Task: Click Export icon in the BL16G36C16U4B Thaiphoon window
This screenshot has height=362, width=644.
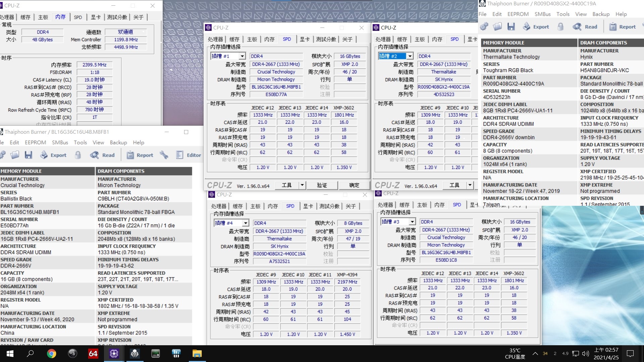Action: point(44,155)
